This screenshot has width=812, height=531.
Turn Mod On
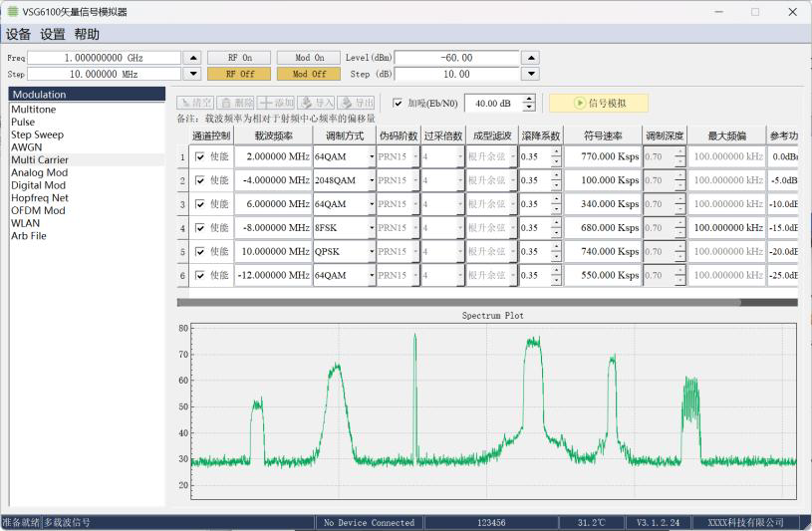309,58
